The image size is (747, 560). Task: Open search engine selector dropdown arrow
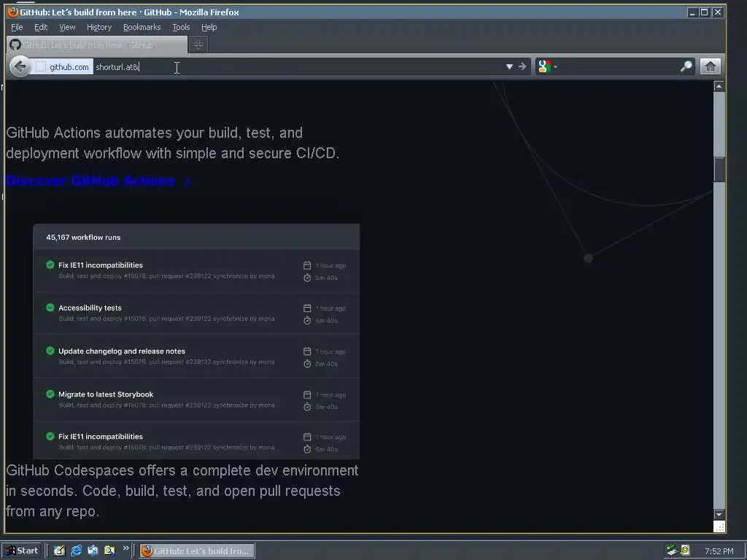(555, 66)
